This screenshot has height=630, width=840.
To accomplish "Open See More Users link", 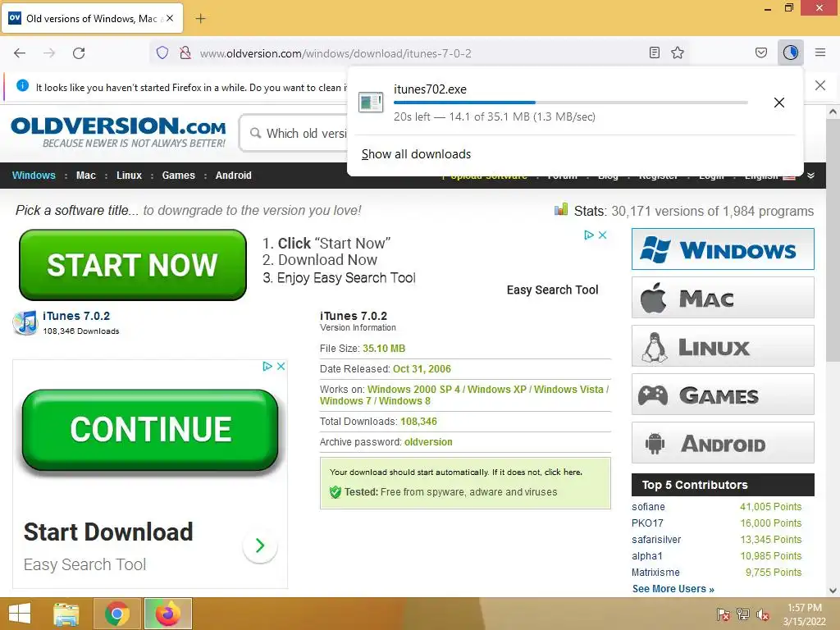I will (x=673, y=589).
